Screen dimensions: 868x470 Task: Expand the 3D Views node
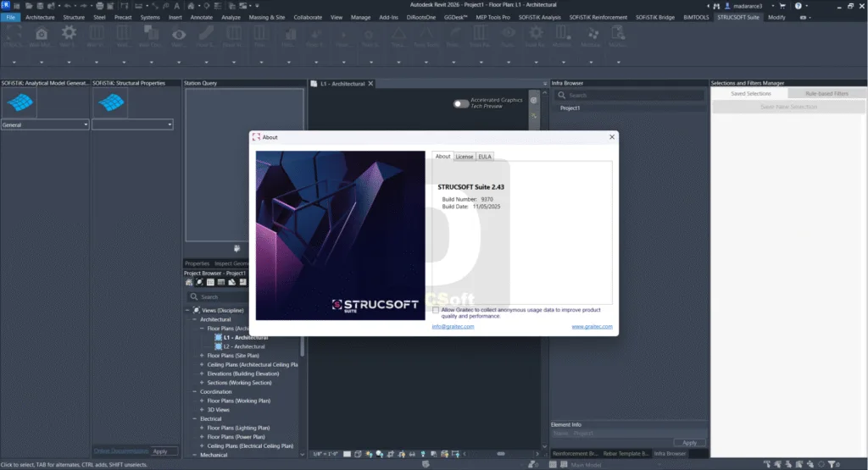202,410
